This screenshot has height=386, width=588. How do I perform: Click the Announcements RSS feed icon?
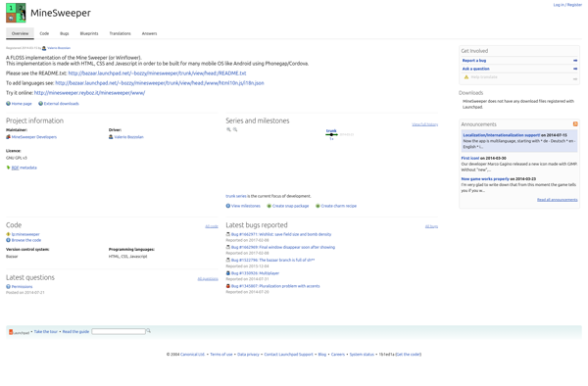coord(575,124)
